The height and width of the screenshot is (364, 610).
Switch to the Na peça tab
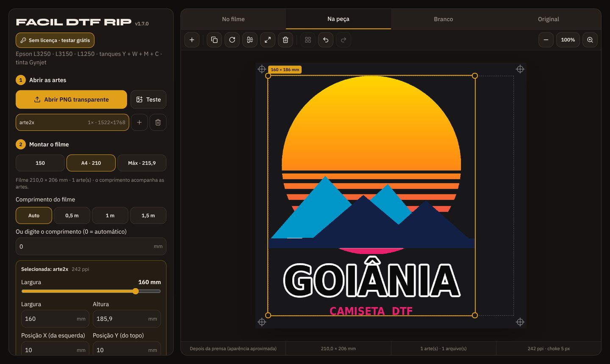[x=338, y=19]
